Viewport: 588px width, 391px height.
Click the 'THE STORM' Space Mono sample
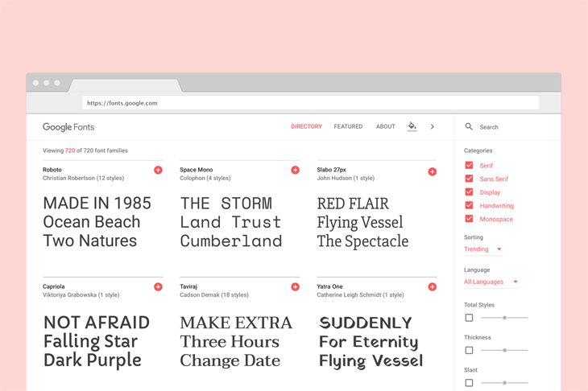226,204
